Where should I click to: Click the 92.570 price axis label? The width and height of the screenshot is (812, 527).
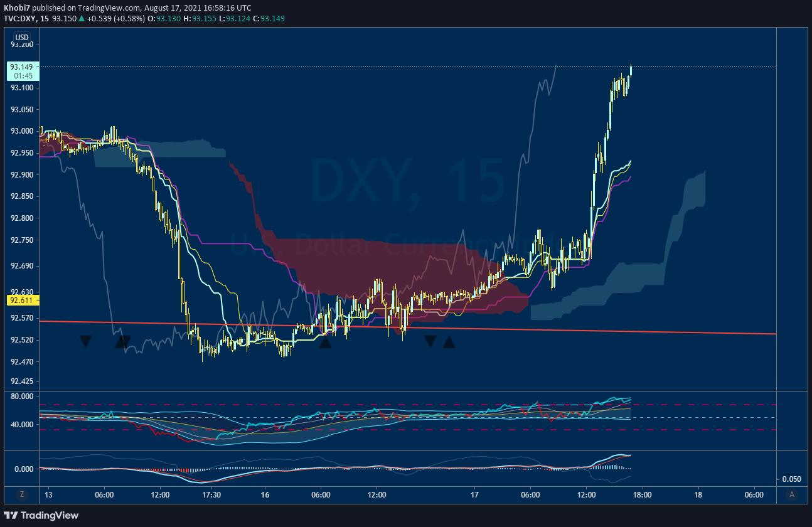(22, 318)
